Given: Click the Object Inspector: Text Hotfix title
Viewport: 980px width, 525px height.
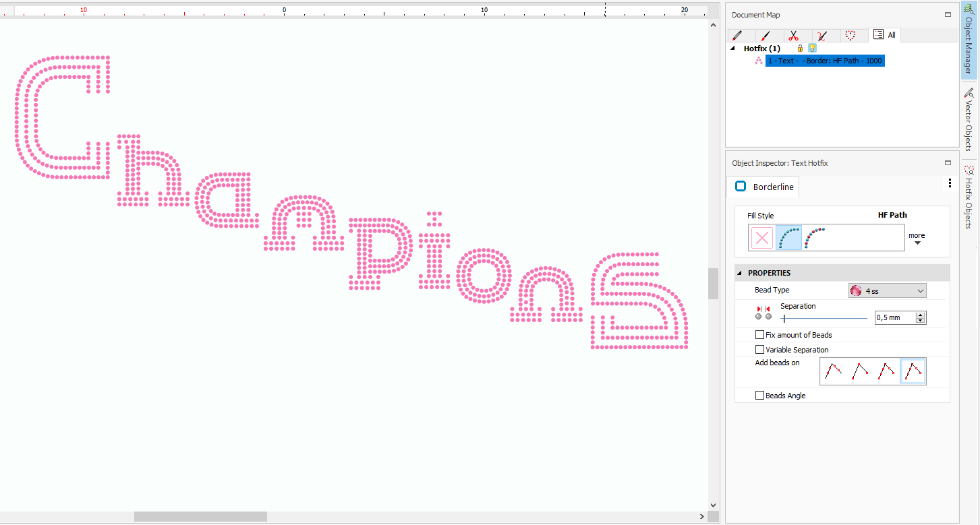Looking at the screenshot, I should point(780,163).
